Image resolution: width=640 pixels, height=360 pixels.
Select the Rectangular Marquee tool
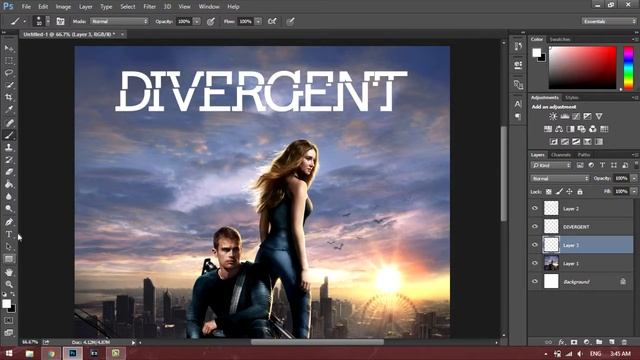tap(9, 60)
